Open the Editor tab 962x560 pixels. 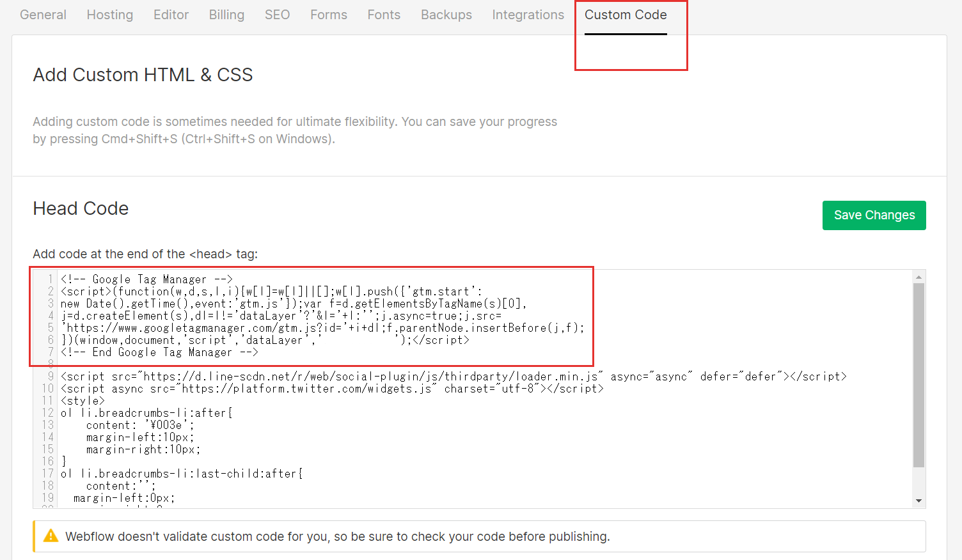pos(171,15)
